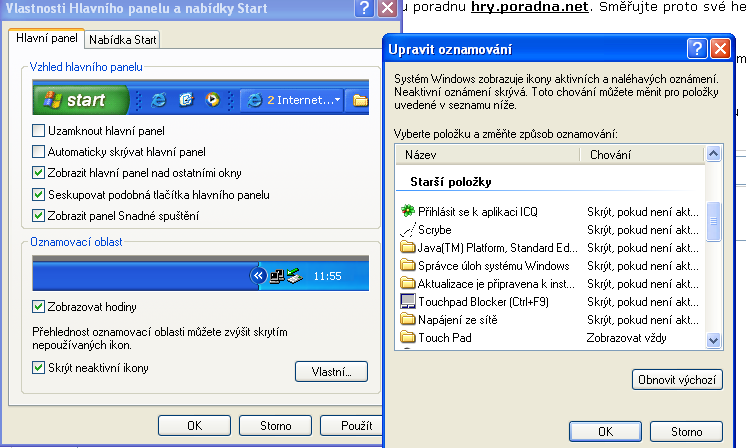Click the list scrollbar down arrow
The height and width of the screenshot is (448, 746).
tap(713, 340)
